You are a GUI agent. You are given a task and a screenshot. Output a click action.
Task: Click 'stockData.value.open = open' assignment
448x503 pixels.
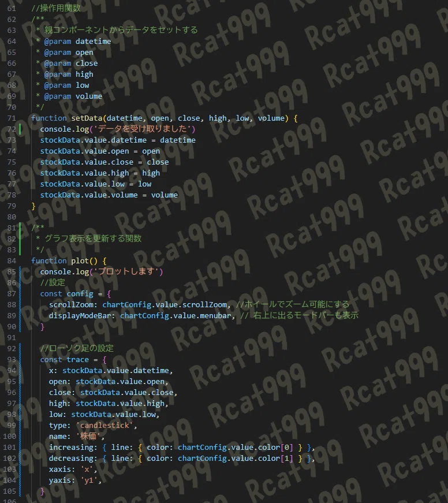pos(100,151)
